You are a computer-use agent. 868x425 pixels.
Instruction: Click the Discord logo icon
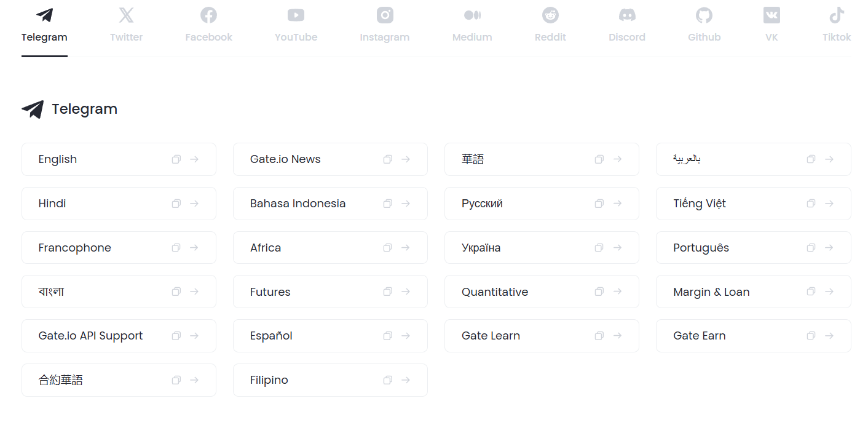pos(627,15)
